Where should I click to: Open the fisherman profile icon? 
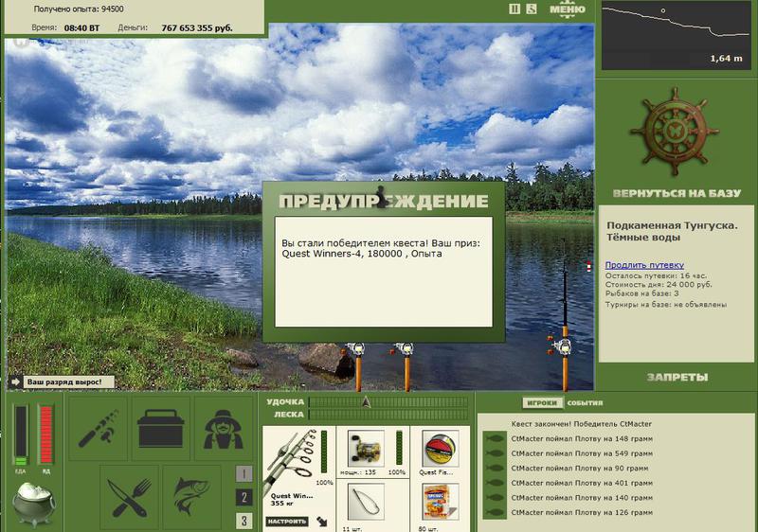223,428
